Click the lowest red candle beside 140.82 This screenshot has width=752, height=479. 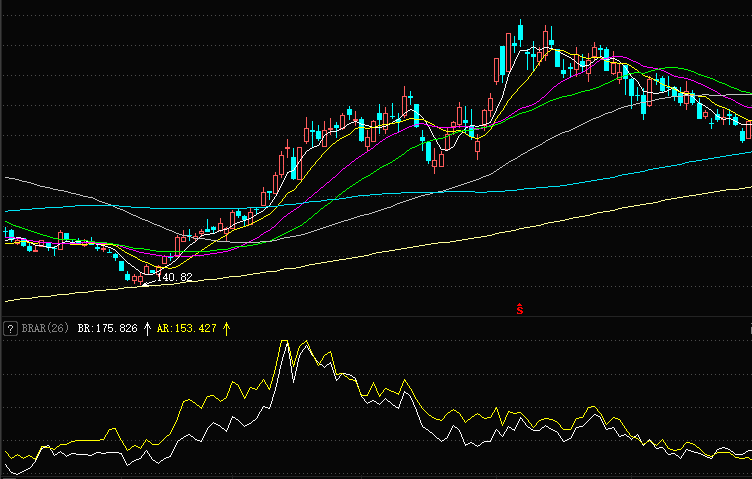(139, 278)
